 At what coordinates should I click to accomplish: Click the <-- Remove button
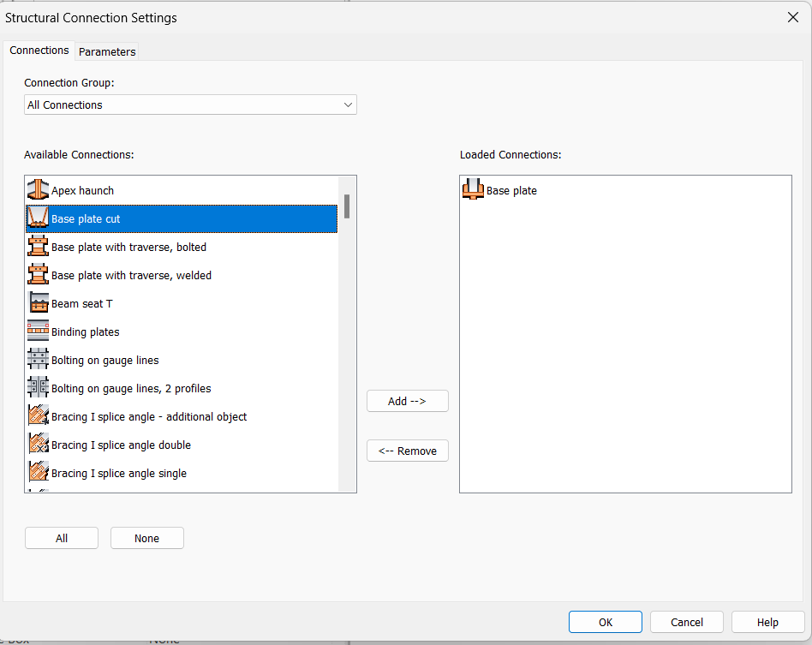click(x=407, y=451)
